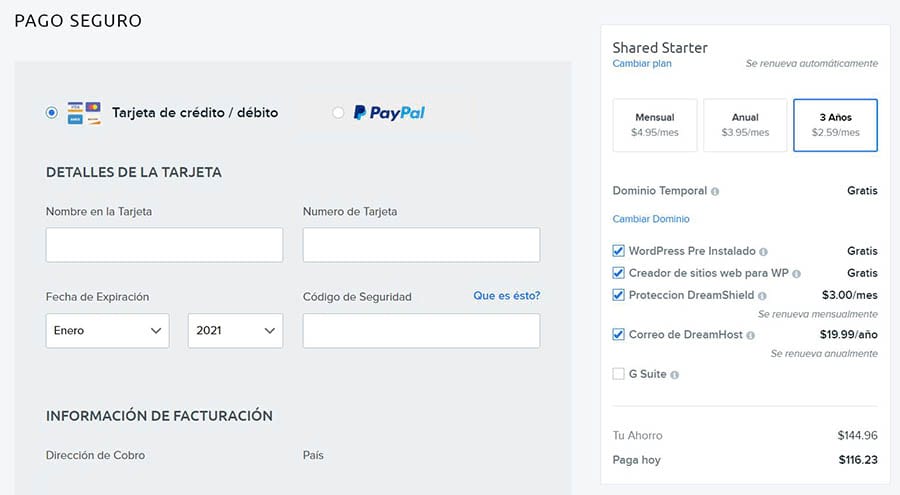Select the credit/debit card radio button
The image size is (900, 495).
coord(52,113)
